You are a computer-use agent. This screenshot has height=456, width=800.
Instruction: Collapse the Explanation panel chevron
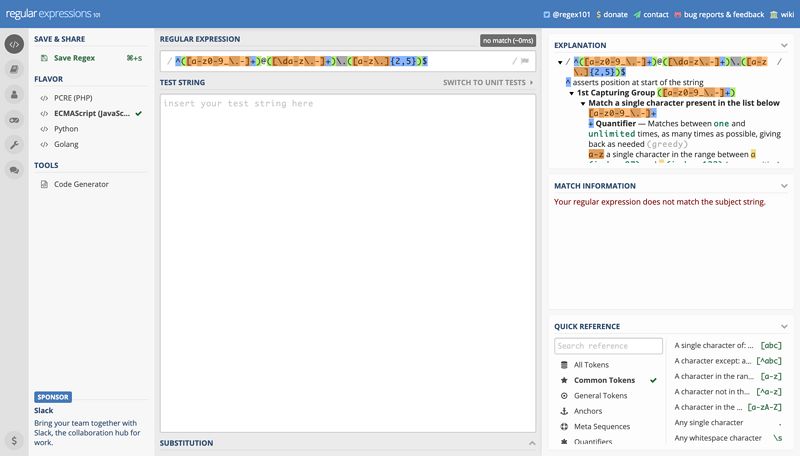tap(784, 45)
